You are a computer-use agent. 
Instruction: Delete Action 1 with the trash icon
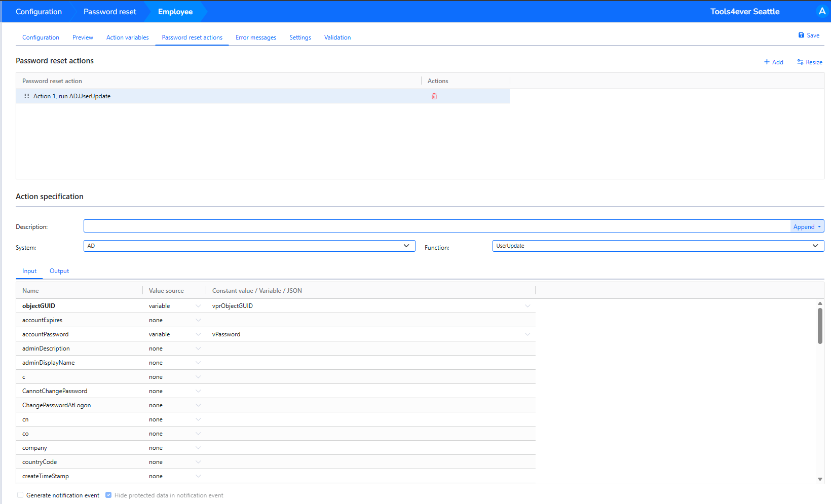pyautogui.click(x=434, y=96)
